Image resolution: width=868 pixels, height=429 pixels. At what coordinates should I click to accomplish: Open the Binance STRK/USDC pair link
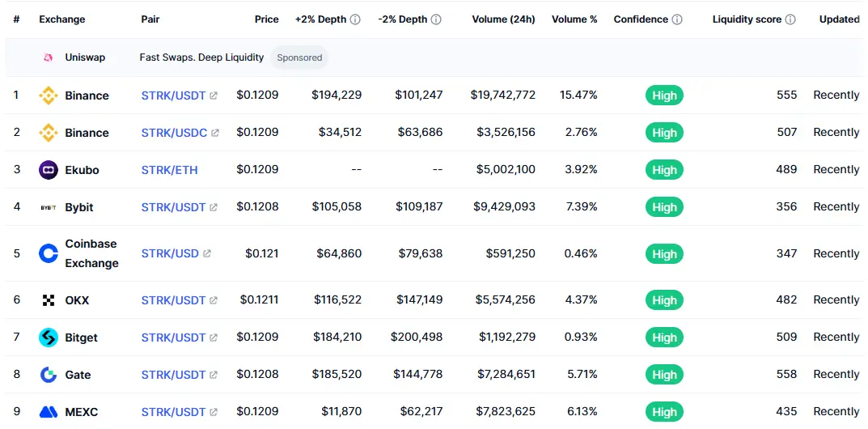pyautogui.click(x=174, y=133)
